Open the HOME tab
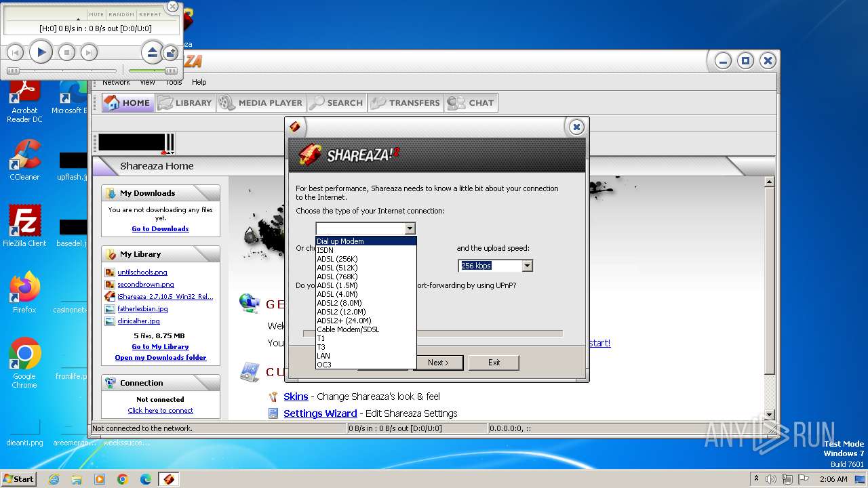 coord(127,103)
